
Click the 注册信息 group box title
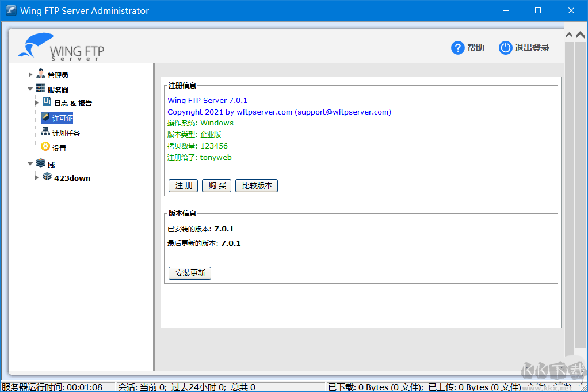(x=182, y=86)
